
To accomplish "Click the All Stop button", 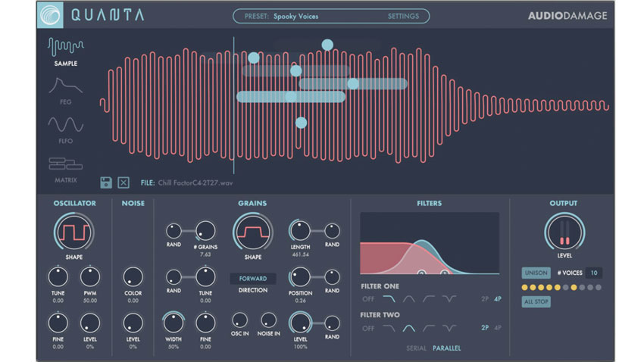I will pos(536,301).
